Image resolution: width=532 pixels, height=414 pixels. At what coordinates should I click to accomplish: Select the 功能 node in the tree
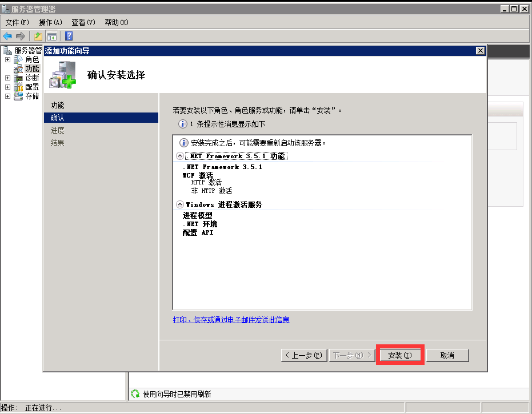[32, 69]
